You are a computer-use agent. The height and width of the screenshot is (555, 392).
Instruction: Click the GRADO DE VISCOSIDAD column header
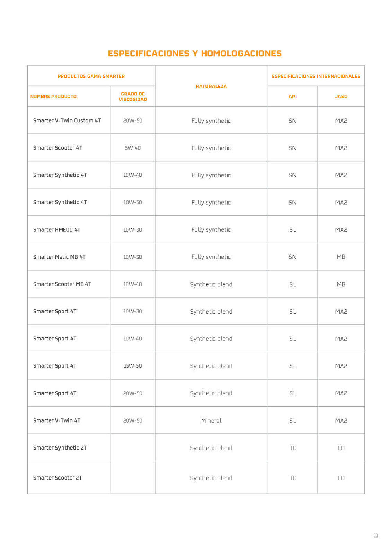[x=133, y=97]
